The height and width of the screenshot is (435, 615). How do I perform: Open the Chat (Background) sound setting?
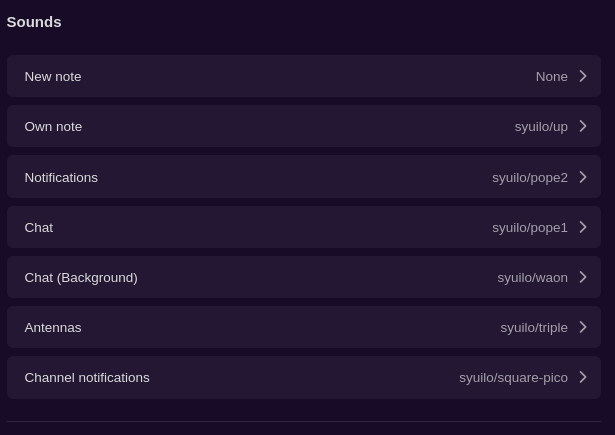coord(304,277)
